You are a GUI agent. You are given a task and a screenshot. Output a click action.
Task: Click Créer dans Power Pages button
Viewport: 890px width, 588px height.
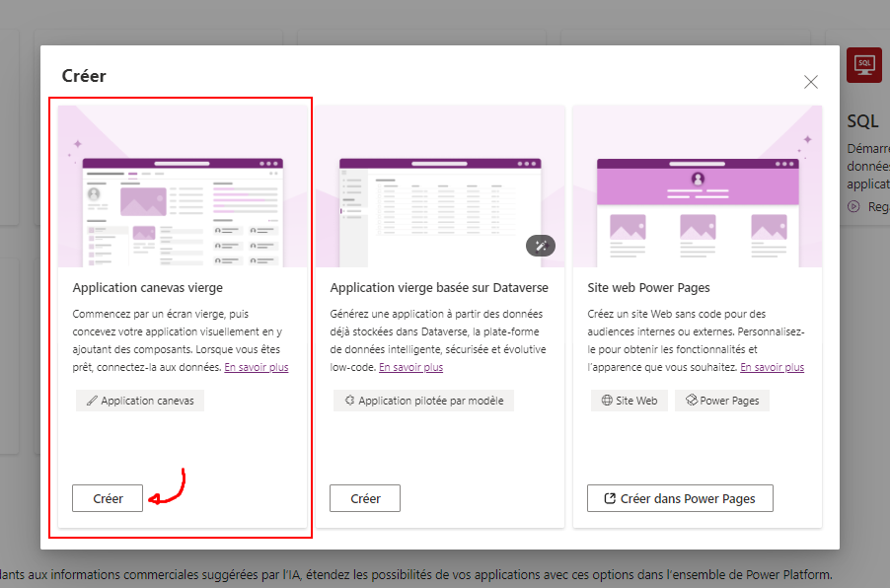pyautogui.click(x=680, y=498)
